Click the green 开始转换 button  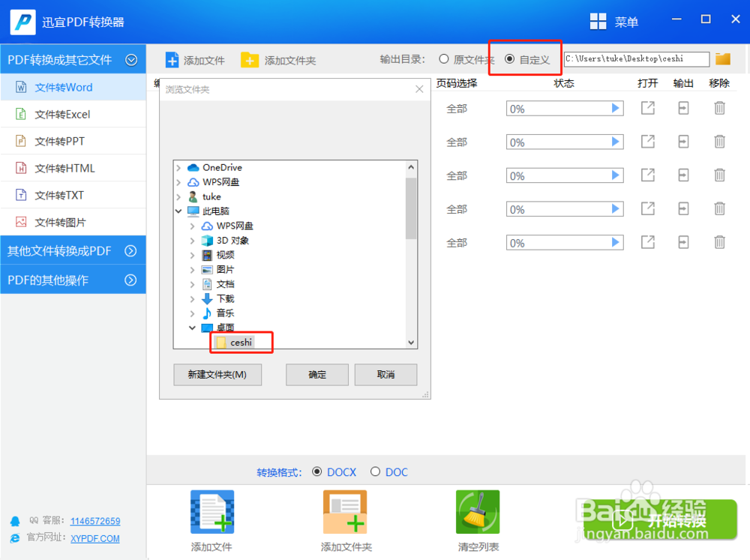(x=660, y=520)
